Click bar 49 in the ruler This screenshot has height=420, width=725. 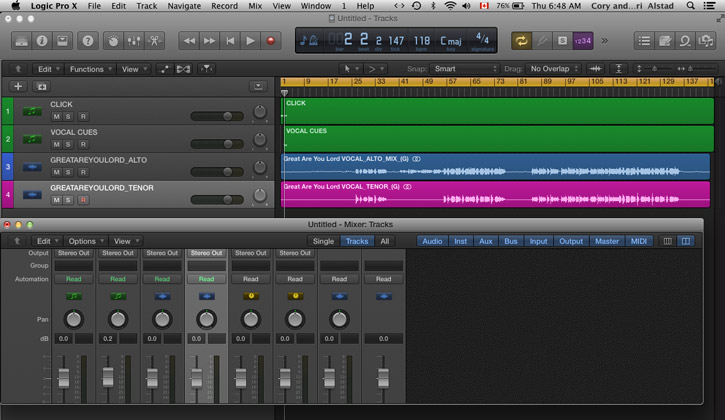(428, 81)
